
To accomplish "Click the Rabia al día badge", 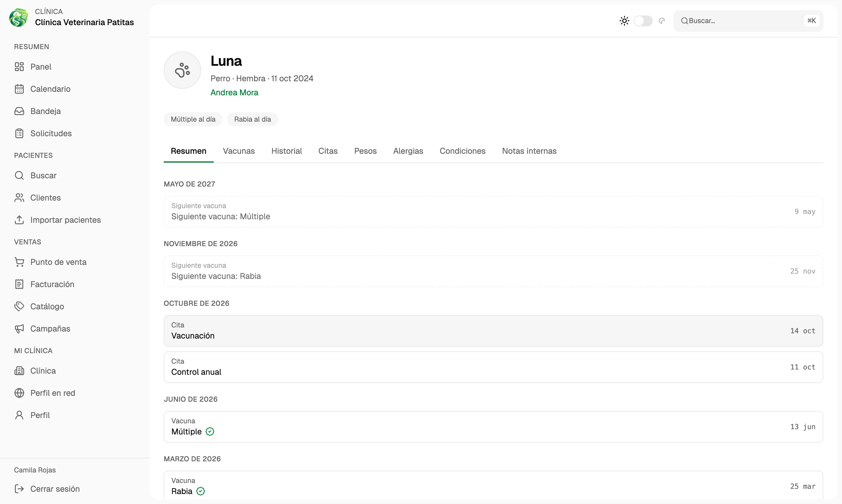I will coord(252,119).
